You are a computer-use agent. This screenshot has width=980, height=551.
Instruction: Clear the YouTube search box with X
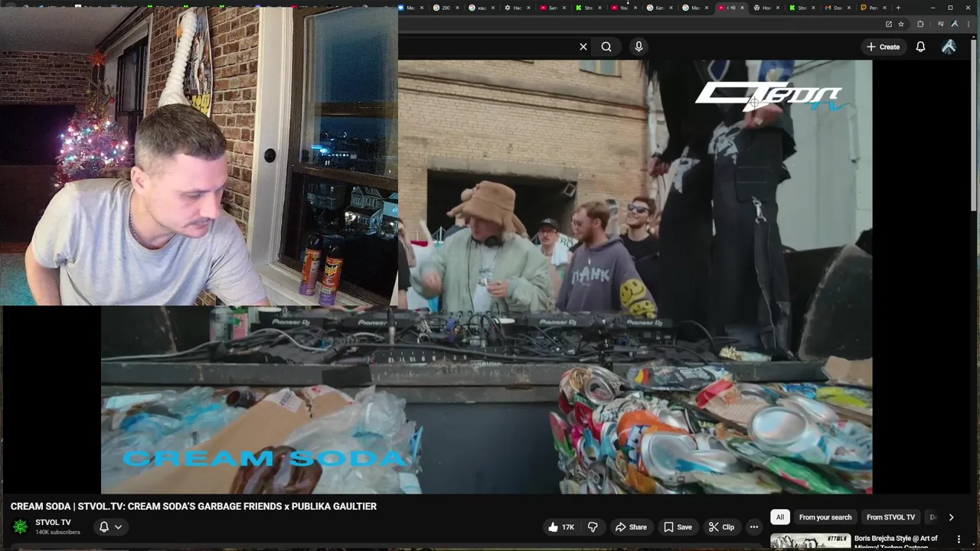coord(583,47)
